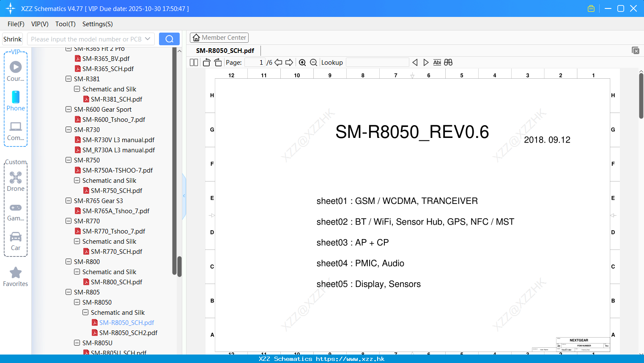Collapse Schematic and Silk under SM-R8050
The width and height of the screenshot is (644, 363).
[x=85, y=312]
